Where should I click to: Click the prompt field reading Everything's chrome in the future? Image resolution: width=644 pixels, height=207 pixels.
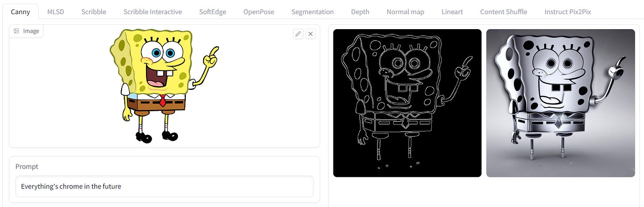[165, 186]
